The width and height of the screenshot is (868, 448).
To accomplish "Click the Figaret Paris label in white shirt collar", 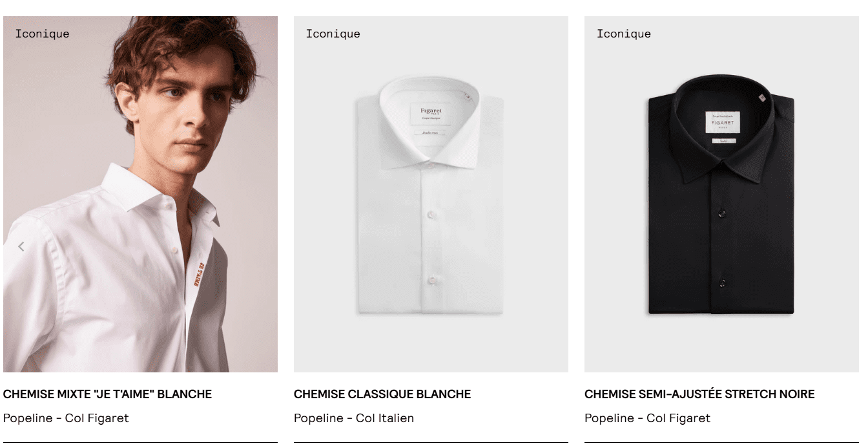I will (431, 112).
